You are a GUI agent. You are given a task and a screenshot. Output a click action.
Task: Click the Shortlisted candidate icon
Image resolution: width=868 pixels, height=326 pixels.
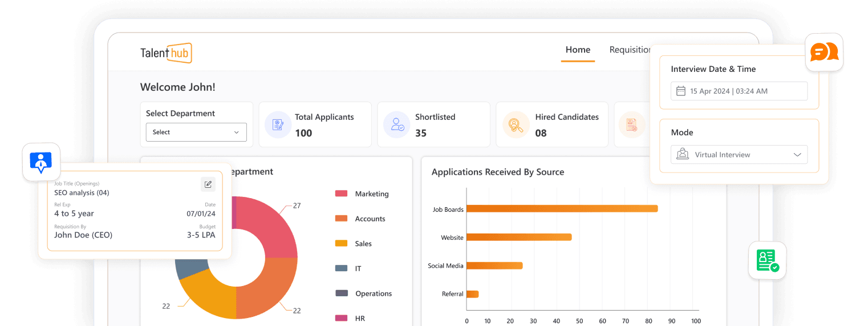point(396,124)
